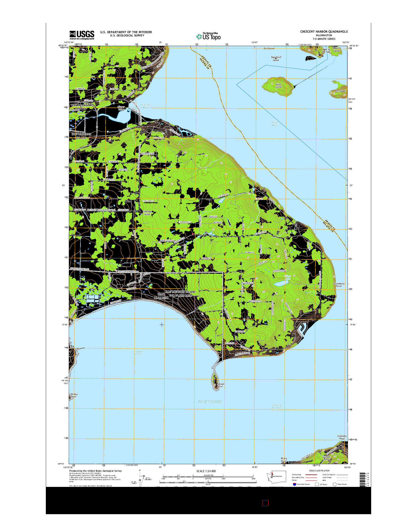Click the 'PUGET SOUND' water label
This screenshot has width=417, height=532.
[210, 402]
